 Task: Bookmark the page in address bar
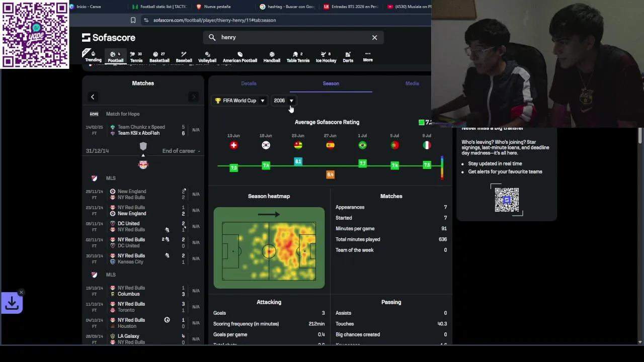[133, 20]
